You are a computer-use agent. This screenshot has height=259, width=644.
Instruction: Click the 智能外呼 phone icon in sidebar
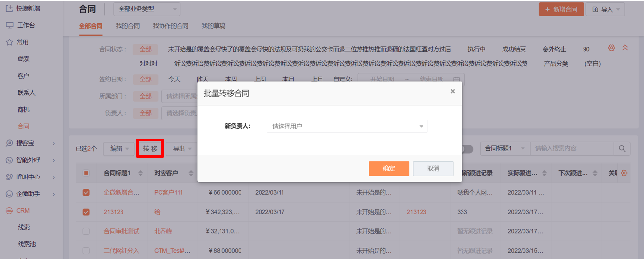9,160
